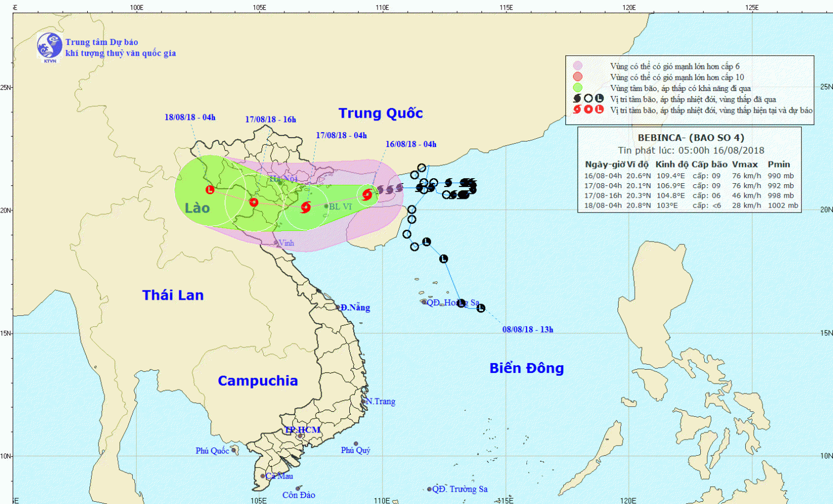Click the 'Đ.Nẵng' city label
Viewport: 833px width, 504px height.
coord(355,308)
